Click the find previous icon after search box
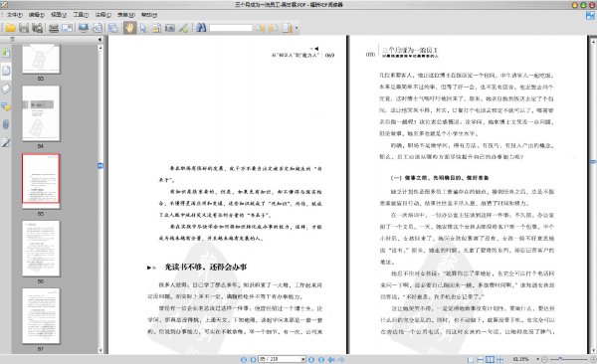Screen dimensions: 597x364 [260, 28]
